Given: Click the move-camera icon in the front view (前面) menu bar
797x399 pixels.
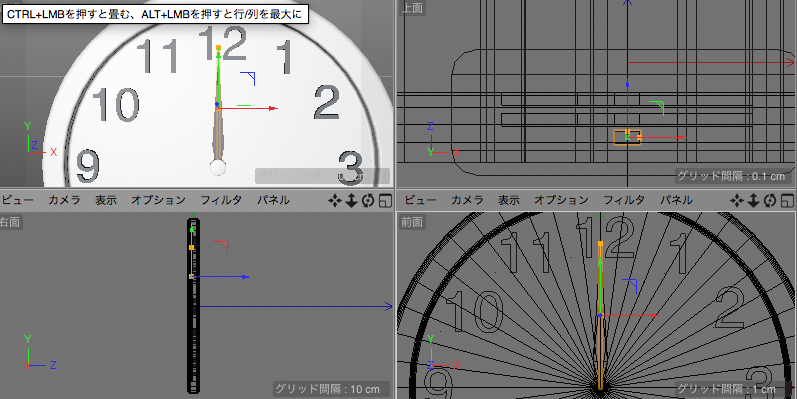Looking at the screenshot, I should coord(737,201).
